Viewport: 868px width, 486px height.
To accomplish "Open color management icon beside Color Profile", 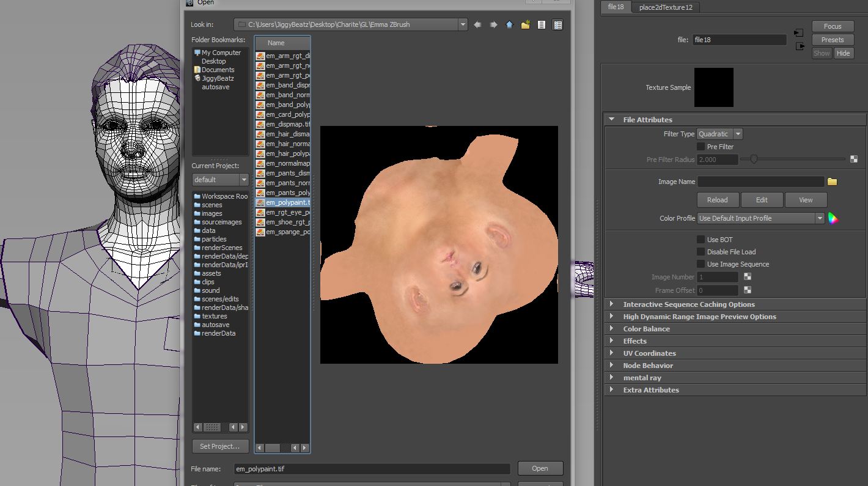I will [x=833, y=218].
